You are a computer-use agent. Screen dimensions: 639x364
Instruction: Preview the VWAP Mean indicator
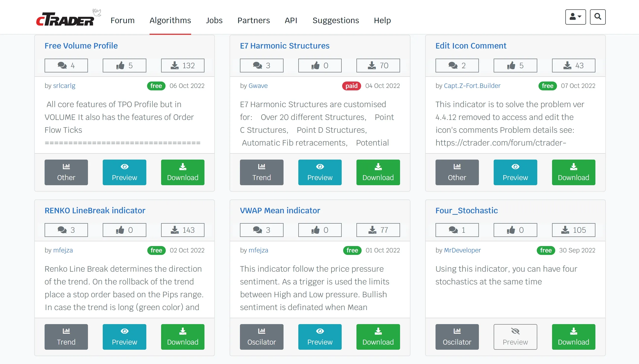tap(320, 337)
